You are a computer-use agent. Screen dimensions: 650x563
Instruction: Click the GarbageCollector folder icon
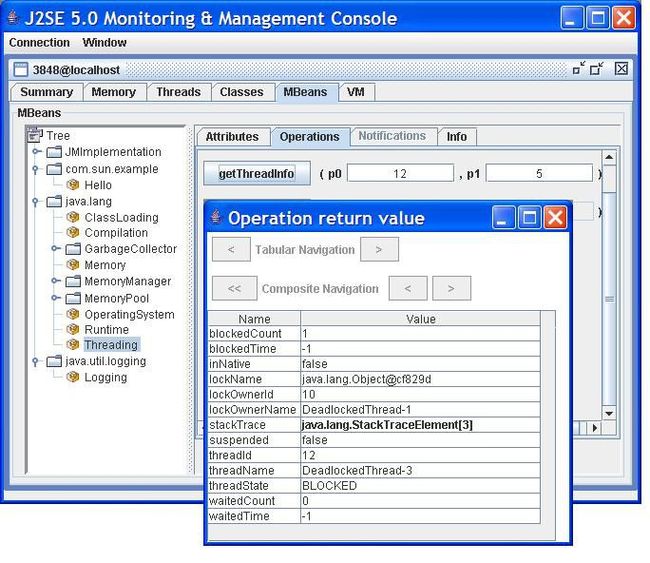tap(73, 249)
